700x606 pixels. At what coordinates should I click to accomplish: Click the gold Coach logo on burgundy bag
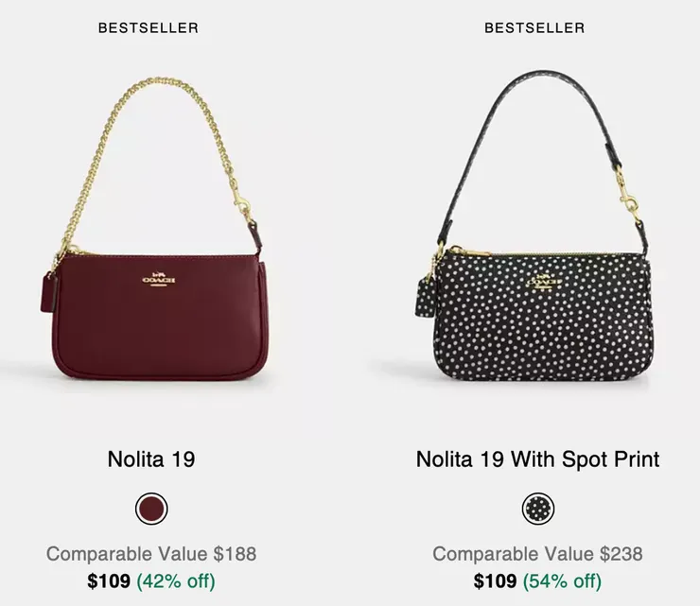click(x=159, y=280)
